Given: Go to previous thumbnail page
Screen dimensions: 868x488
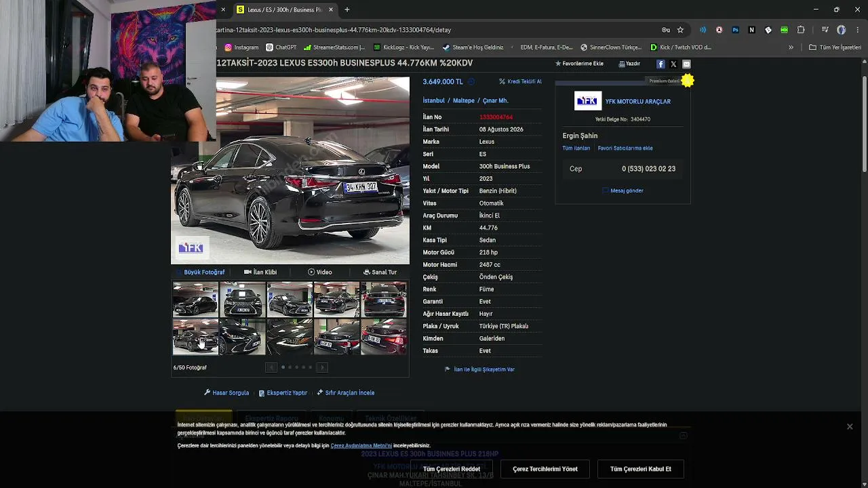Looking at the screenshot, I should [x=271, y=367].
